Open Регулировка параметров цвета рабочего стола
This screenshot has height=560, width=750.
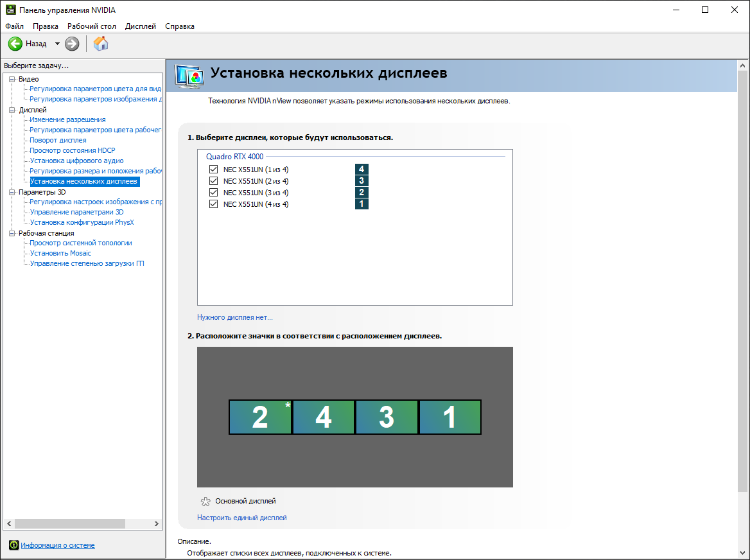click(x=96, y=130)
